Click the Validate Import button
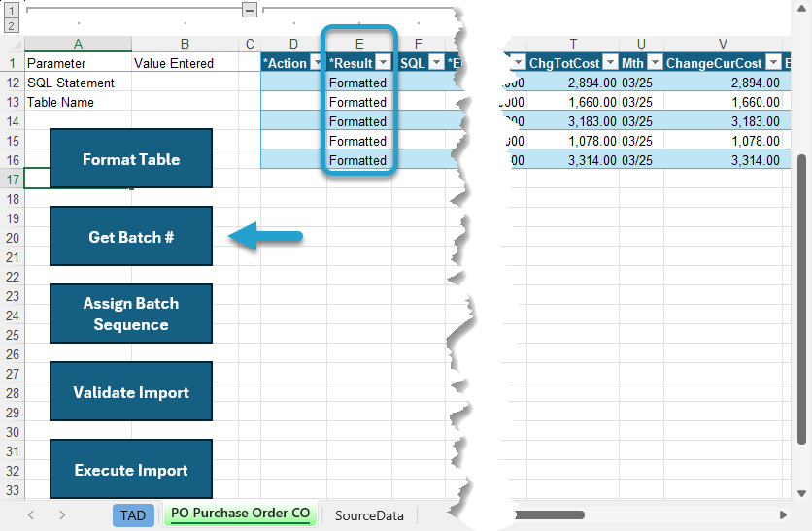Image resolution: width=812 pixels, height=531 pixels. (131, 391)
